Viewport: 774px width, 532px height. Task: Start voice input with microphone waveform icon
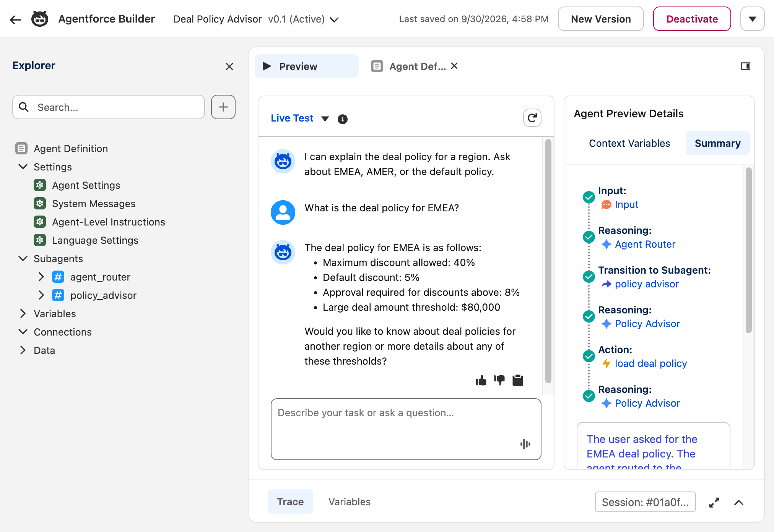tap(525, 444)
